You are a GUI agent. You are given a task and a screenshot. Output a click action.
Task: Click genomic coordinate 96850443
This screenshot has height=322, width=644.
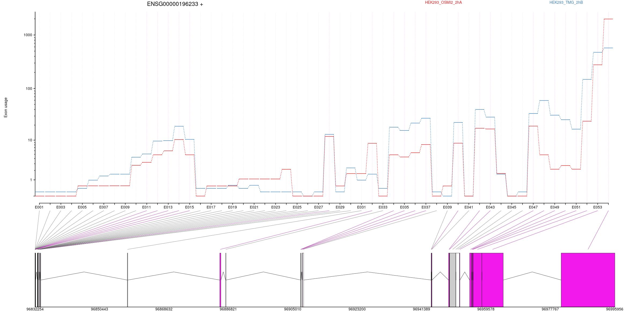point(99,309)
